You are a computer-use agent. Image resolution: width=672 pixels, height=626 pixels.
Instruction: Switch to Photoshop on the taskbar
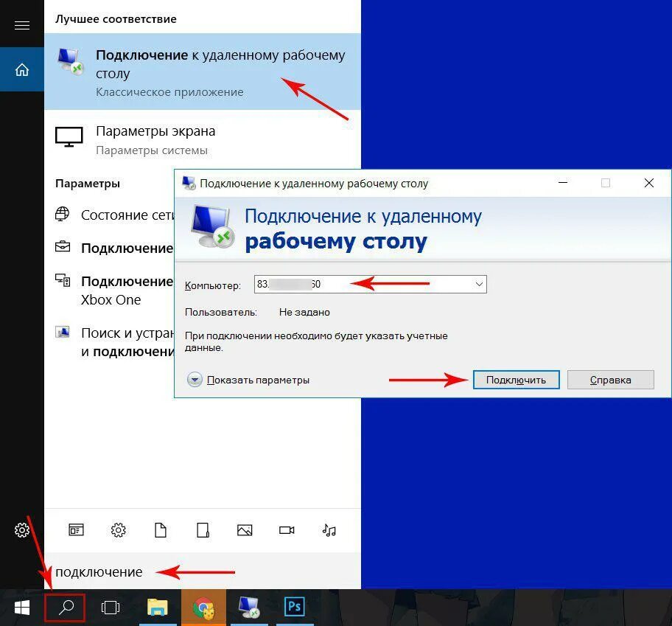tap(295, 608)
